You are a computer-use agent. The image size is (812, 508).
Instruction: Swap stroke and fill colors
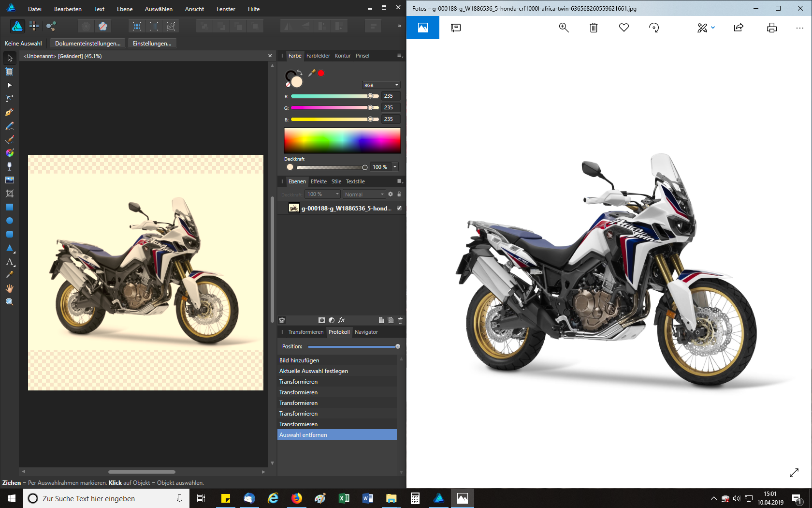pyautogui.click(x=300, y=72)
